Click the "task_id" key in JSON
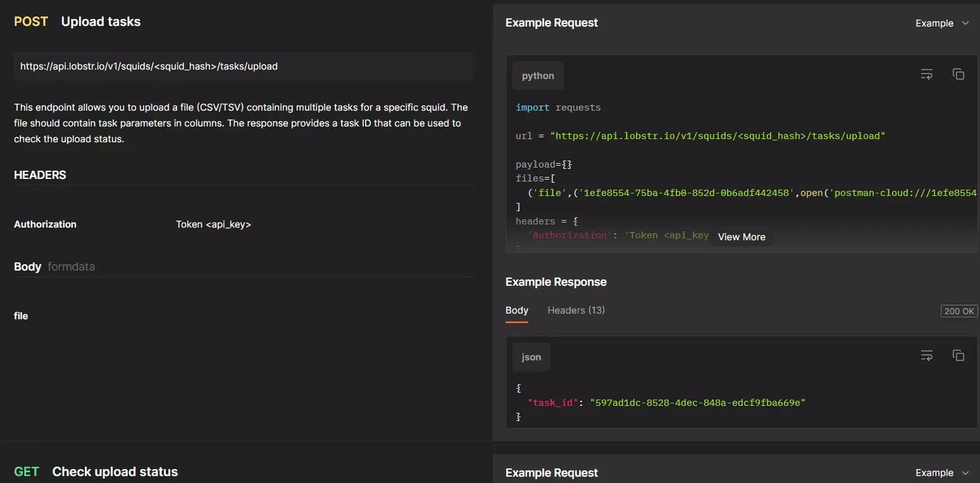 [554, 403]
